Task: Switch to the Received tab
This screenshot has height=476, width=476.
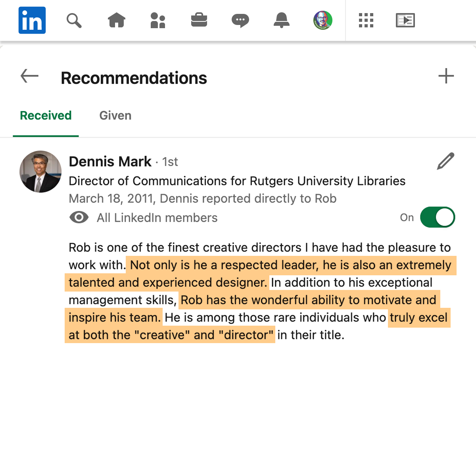Action: click(x=46, y=115)
